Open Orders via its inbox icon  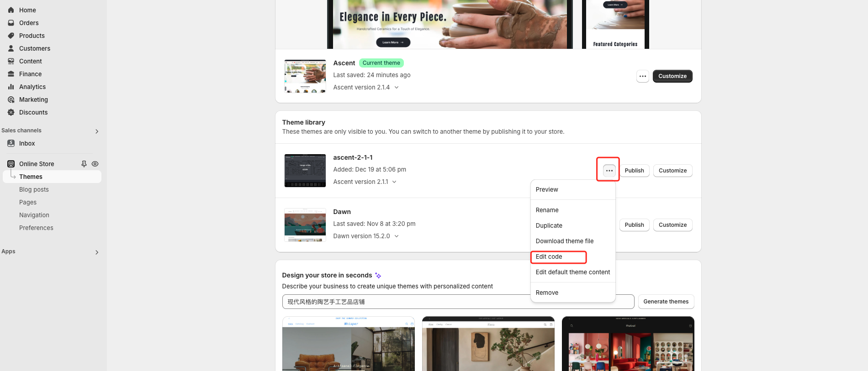click(x=11, y=23)
